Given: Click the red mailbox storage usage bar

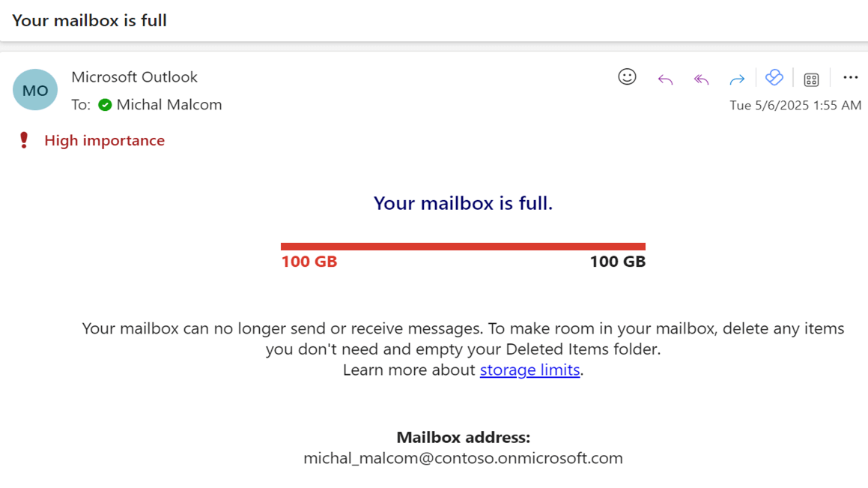Looking at the screenshot, I should click(x=463, y=246).
